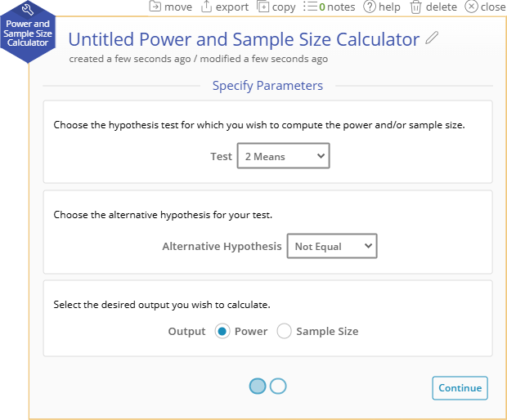Click the copy duplicate icon

[x=262, y=7]
